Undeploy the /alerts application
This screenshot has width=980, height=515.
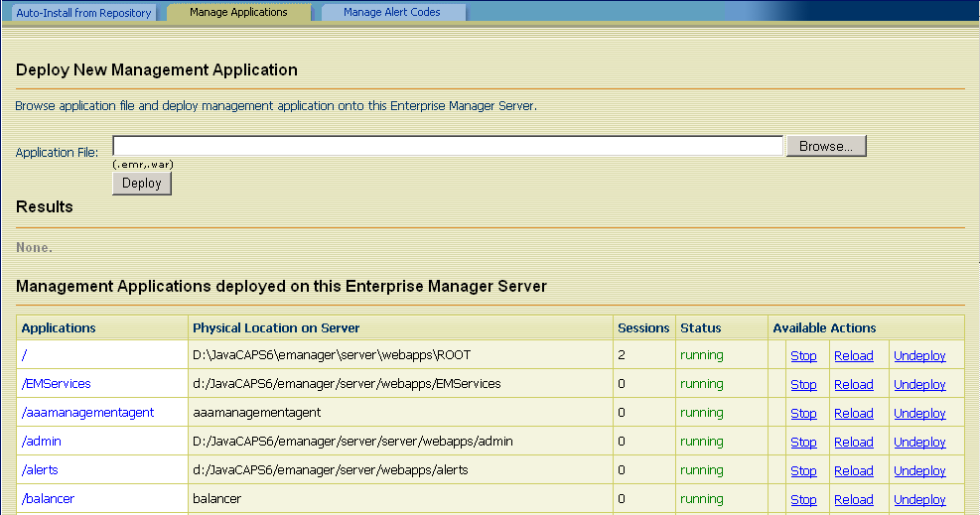[919, 470]
